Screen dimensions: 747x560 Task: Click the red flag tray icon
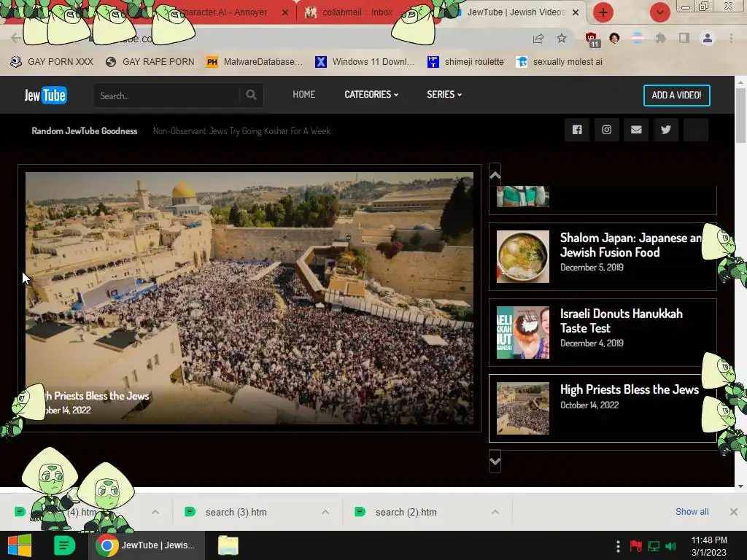(x=635, y=546)
